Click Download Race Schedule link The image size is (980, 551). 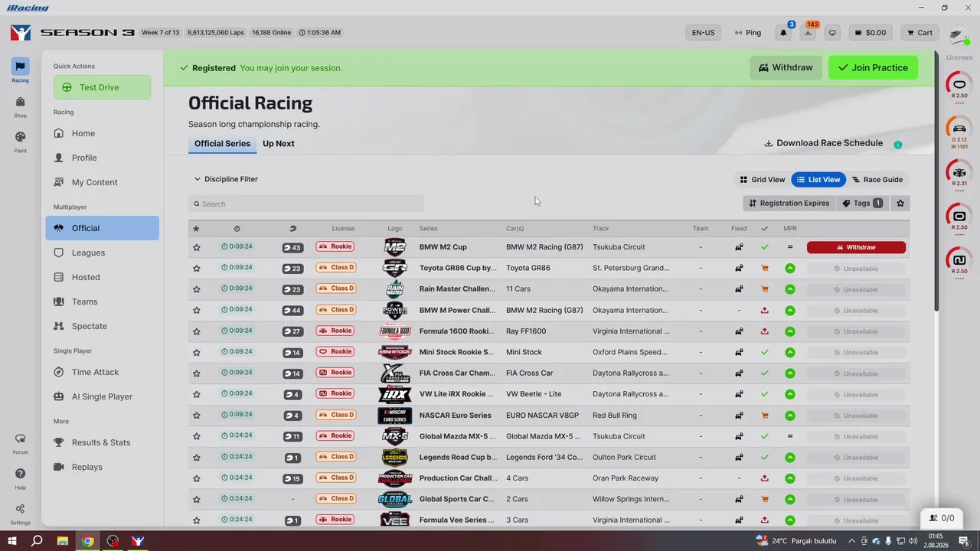point(824,143)
